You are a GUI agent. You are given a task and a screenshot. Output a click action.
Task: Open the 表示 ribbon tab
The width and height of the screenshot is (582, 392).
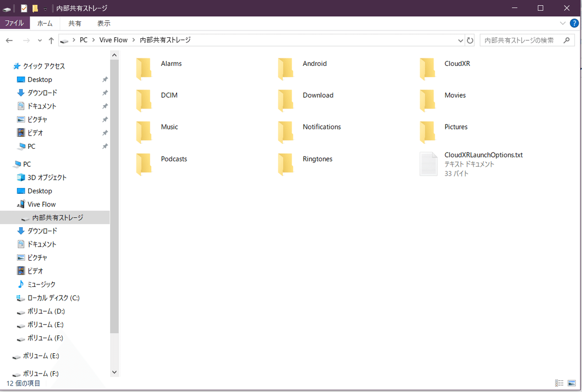(x=104, y=23)
